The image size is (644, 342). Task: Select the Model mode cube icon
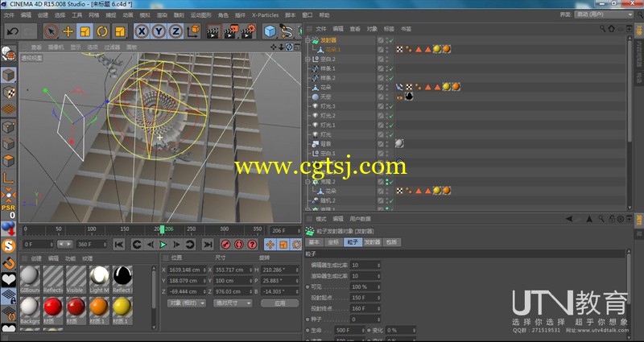[x=9, y=75]
